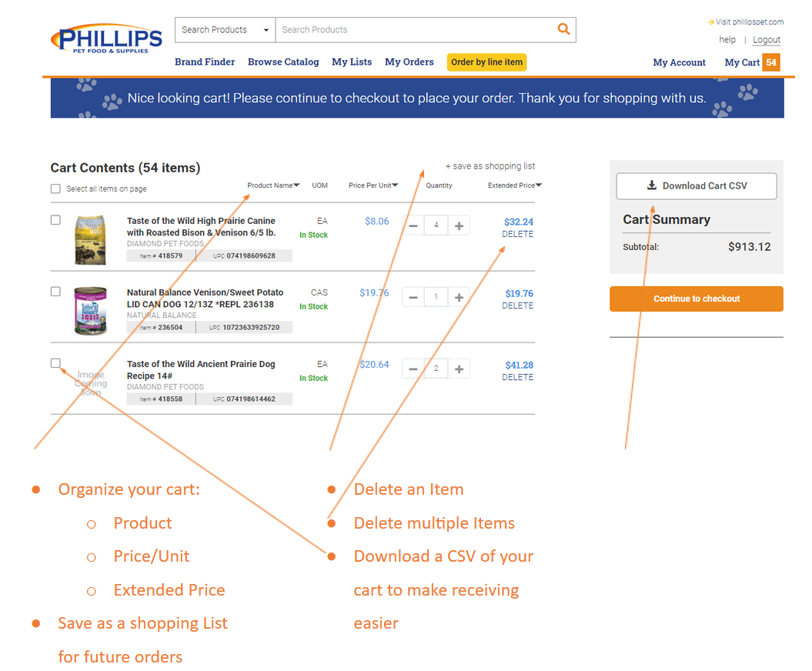
Task: Click the search magnifying glass icon
Action: coord(563,29)
